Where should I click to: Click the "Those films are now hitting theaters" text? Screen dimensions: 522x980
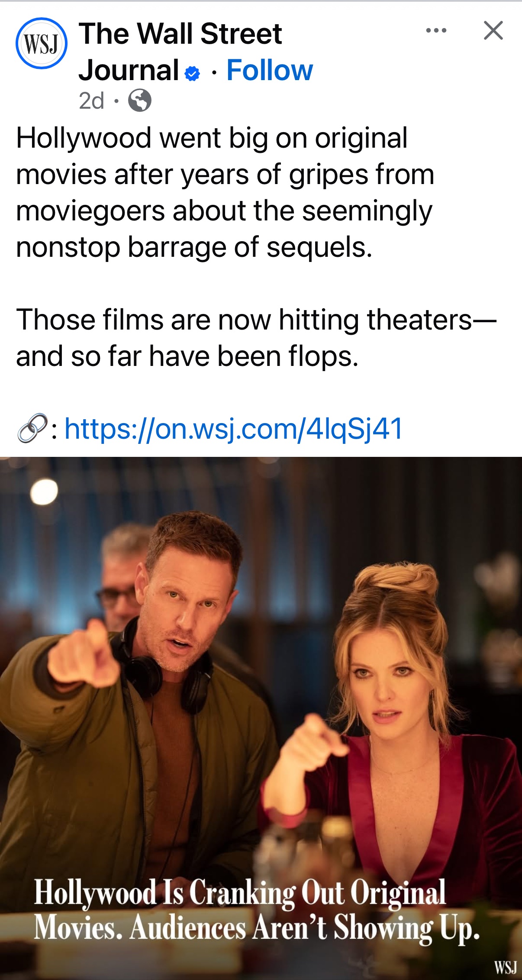[256, 338]
